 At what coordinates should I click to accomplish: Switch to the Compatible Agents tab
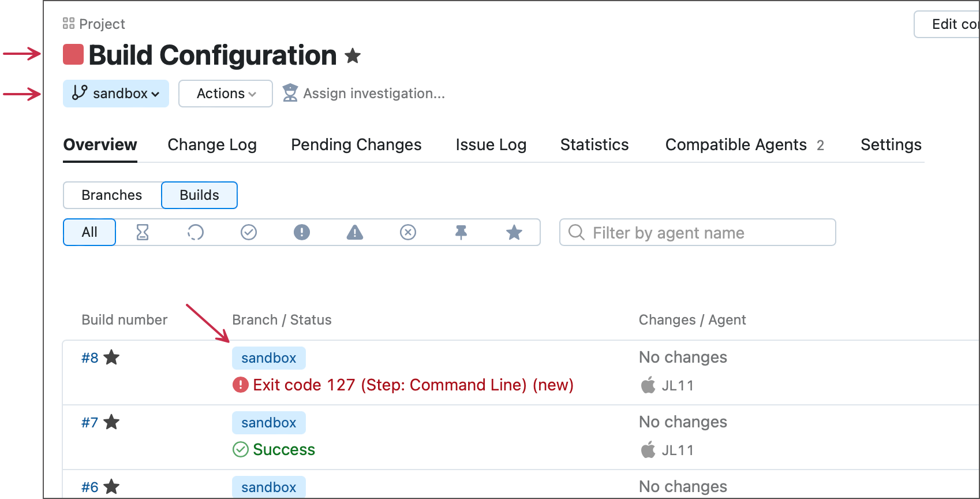click(x=736, y=144)
